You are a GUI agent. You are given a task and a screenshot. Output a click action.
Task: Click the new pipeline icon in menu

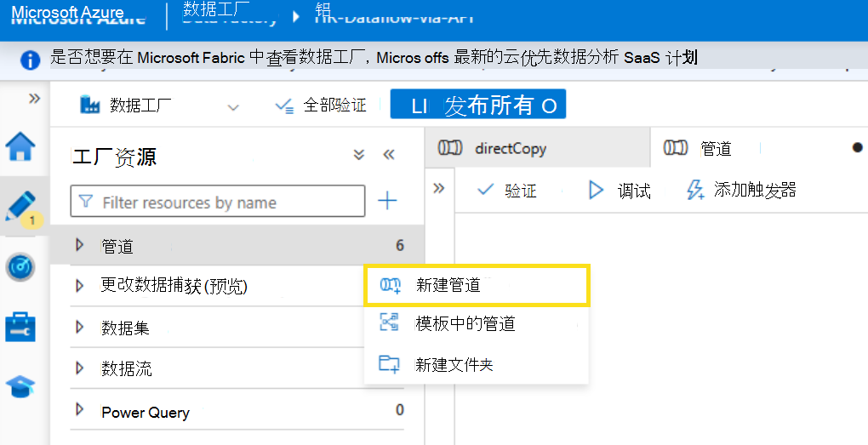(x=390, y=286)
